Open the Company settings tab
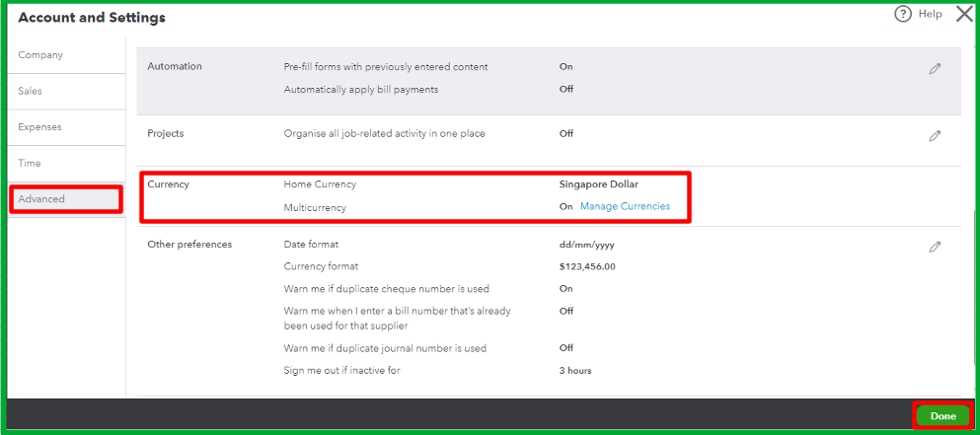This screenshot has height=435, width=980. click(40, 55)
